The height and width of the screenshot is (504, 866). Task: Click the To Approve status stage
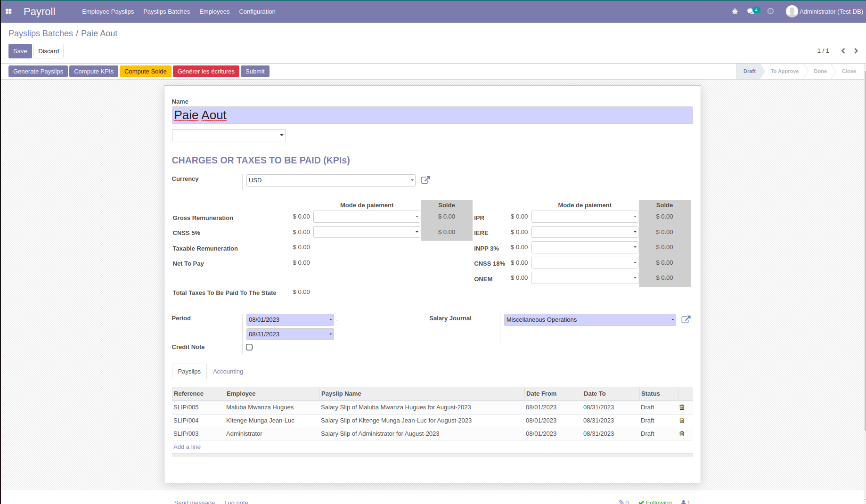[784, 72]
